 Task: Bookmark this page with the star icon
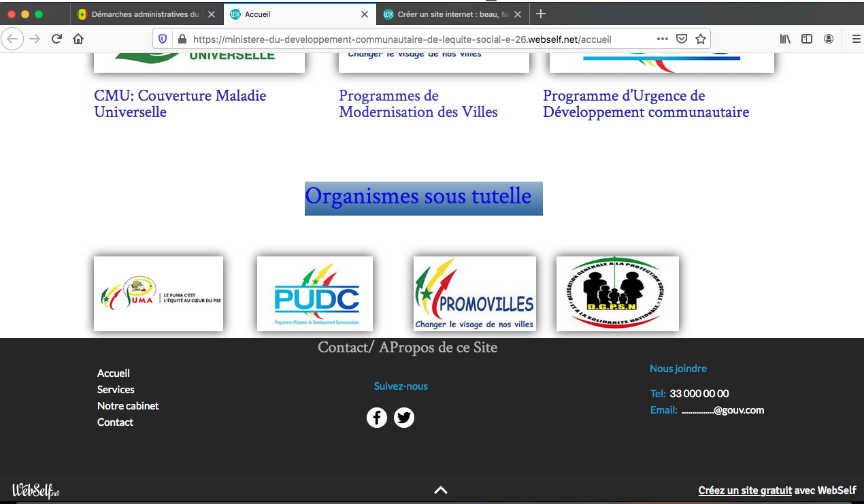pyautogui.click(x=700, y=39)
